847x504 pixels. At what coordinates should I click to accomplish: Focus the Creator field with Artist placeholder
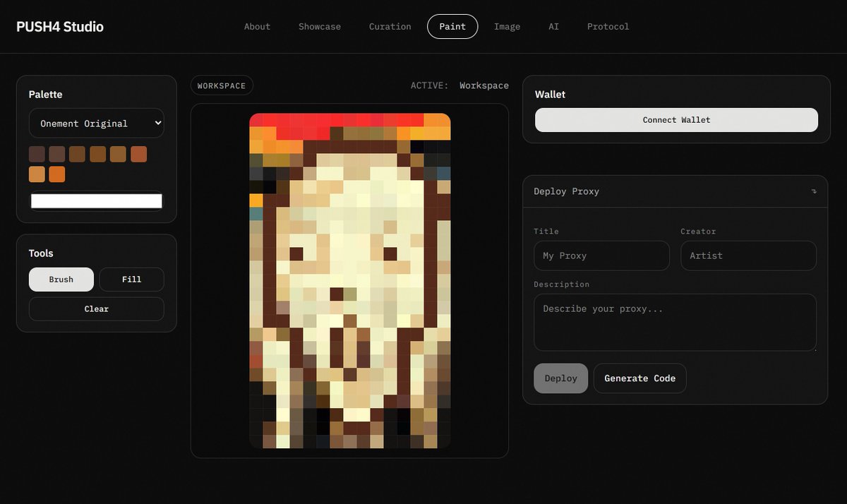pos(748,256)
